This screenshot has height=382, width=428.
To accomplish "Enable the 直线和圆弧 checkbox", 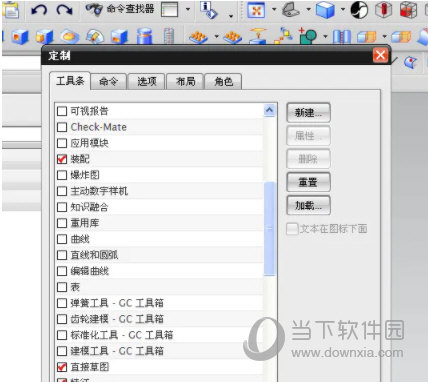I will (62, 255).
